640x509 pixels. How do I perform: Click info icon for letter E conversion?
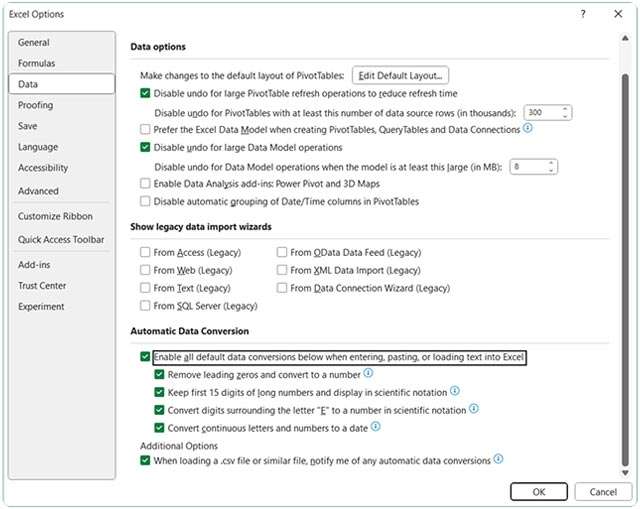pos(474,409)
